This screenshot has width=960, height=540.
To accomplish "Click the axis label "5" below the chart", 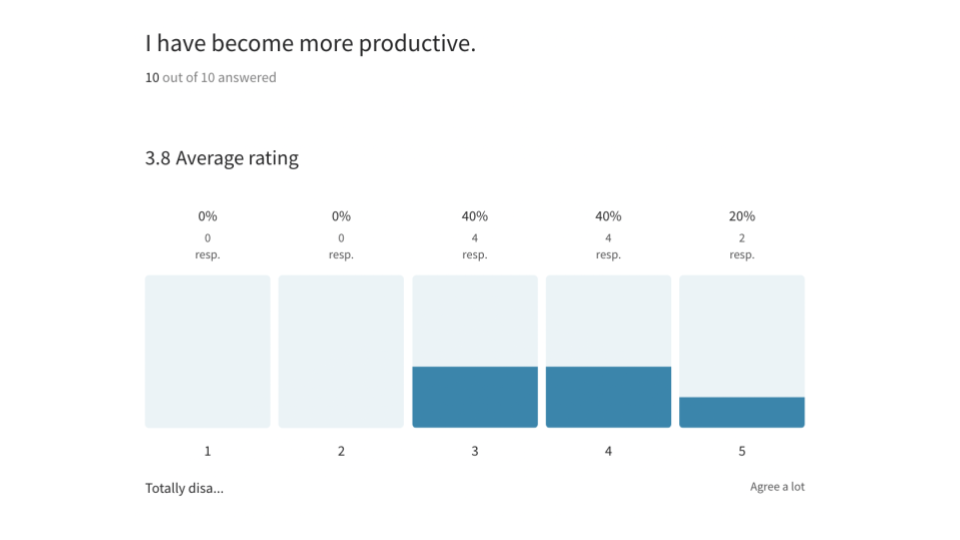I will pyautogui.click(x=742, y=451).
